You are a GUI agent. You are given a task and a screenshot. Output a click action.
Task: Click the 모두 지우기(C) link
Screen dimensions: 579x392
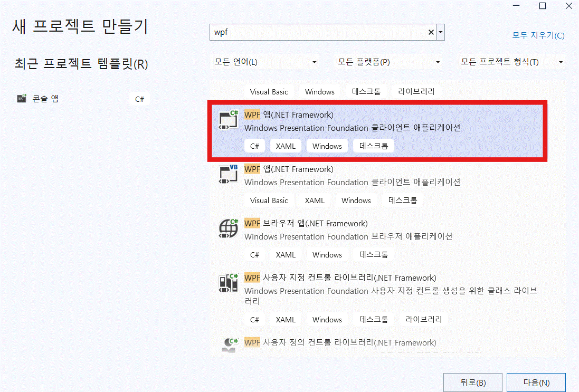538,35
